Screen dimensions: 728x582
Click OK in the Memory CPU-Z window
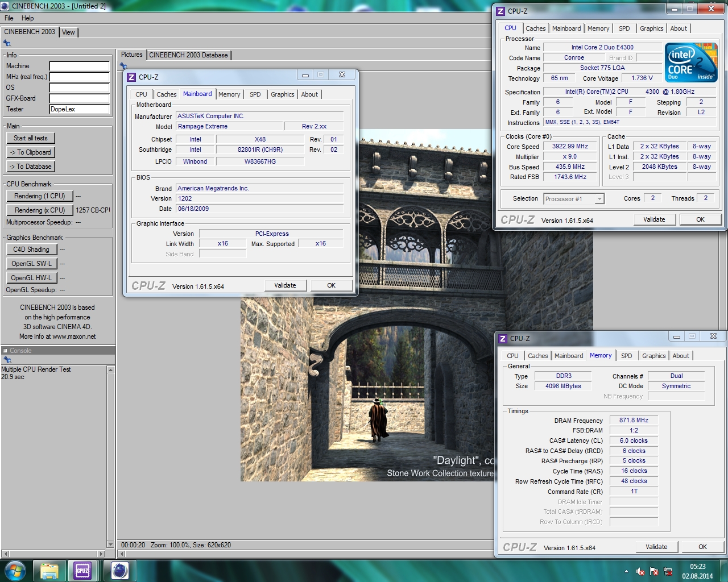[x=702, y=547]
